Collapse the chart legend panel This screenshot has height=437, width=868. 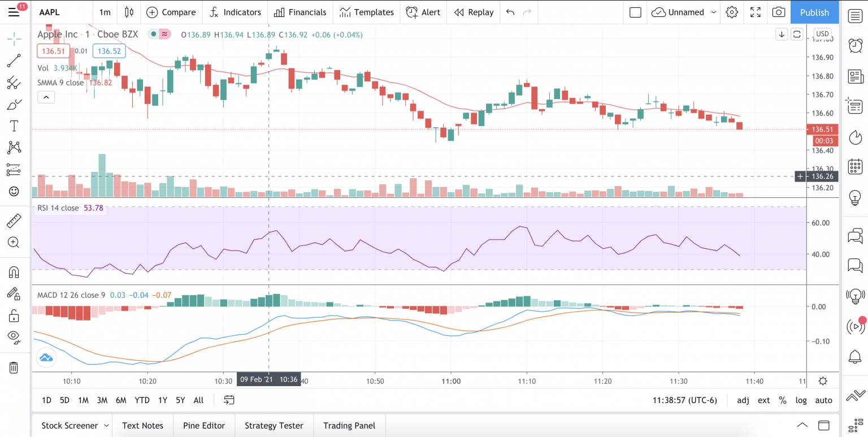pos(46,97)
